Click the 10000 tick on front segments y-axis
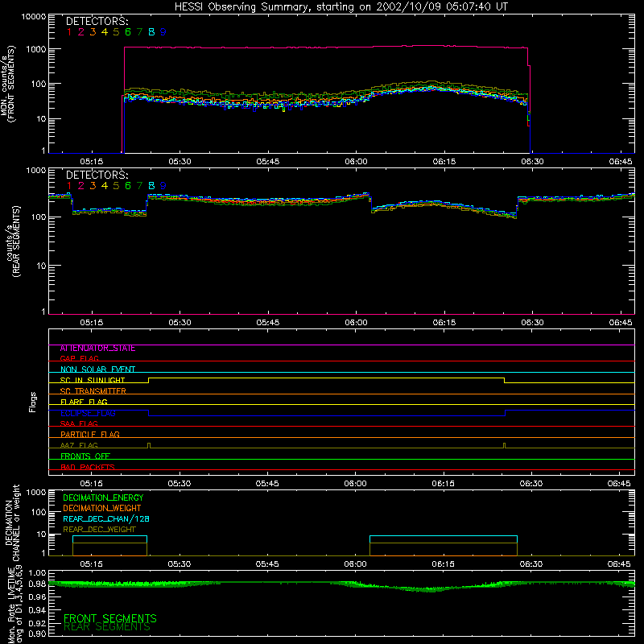 pyautogui.click(x=34, y=17)
